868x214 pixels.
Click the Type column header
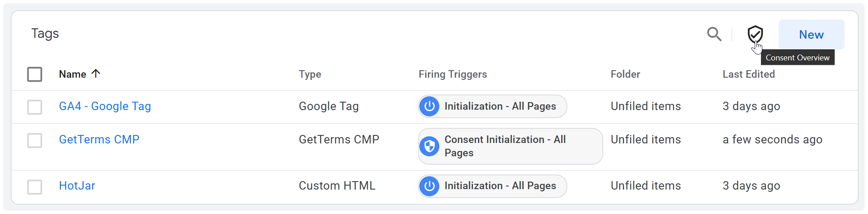310,74
